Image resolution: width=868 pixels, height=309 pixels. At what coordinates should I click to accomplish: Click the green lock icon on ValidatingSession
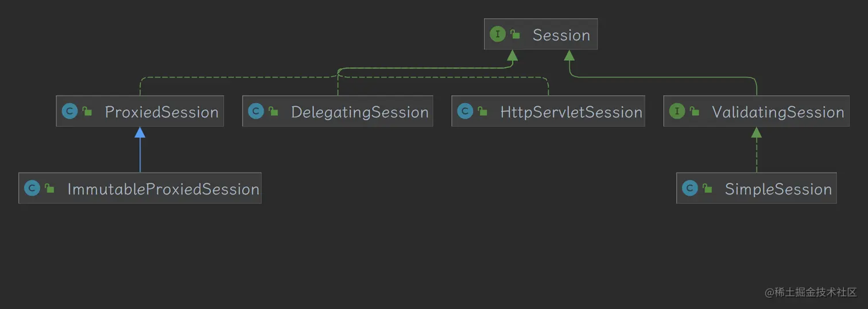pyautogui.click(x=695, y=111)
